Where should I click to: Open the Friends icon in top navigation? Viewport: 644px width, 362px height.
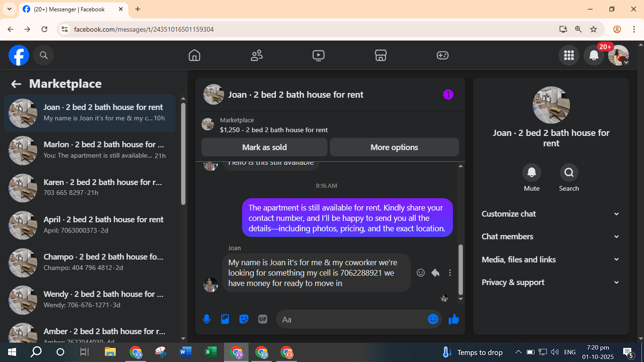click(257, 55)
